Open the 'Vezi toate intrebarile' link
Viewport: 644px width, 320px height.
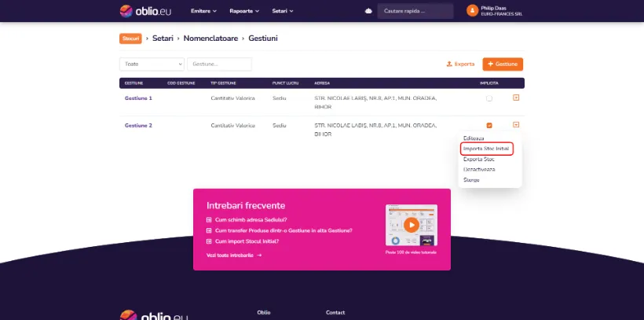[233, 256]
